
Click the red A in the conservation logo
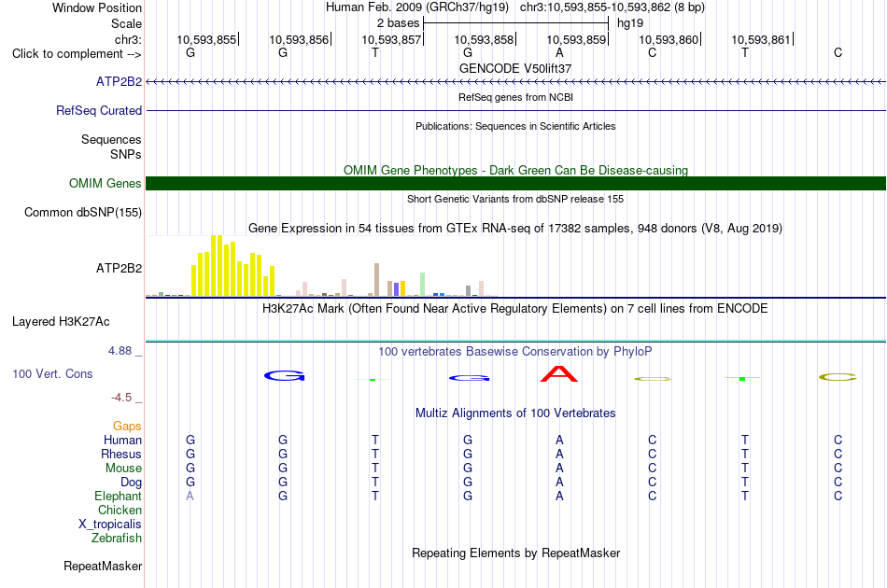559,373
